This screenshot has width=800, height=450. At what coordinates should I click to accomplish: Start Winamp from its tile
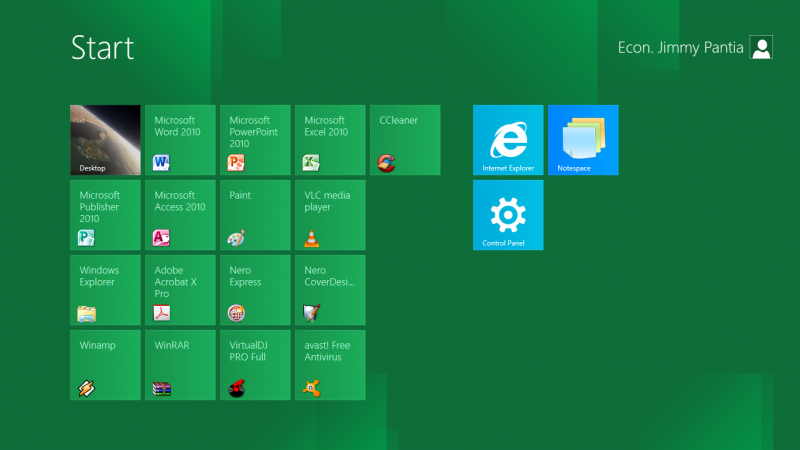(x=105, y=365)
